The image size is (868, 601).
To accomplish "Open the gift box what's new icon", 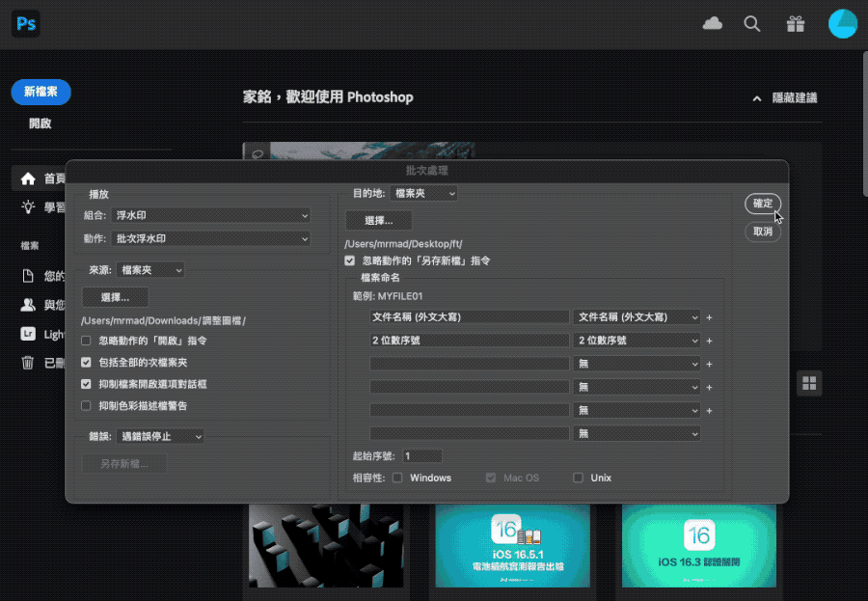I will pos(796,24).
